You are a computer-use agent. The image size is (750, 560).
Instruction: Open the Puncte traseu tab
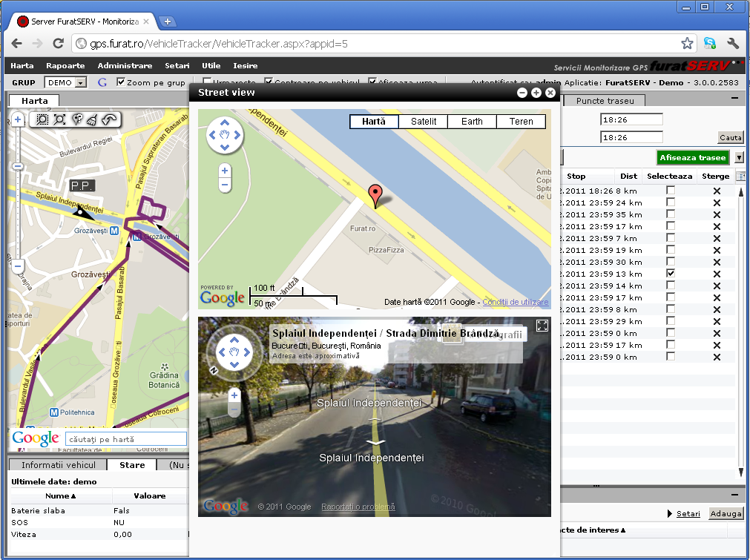[x=605, y=101]
